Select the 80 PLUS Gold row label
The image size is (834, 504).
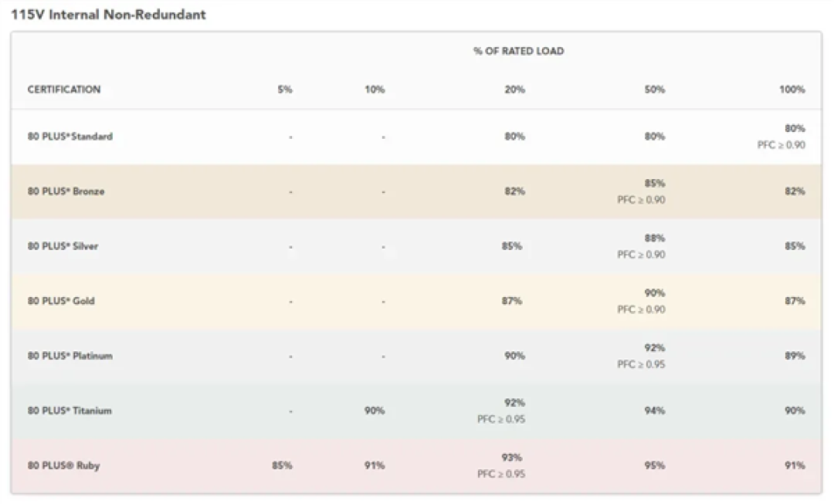click(x=61, y=301)
